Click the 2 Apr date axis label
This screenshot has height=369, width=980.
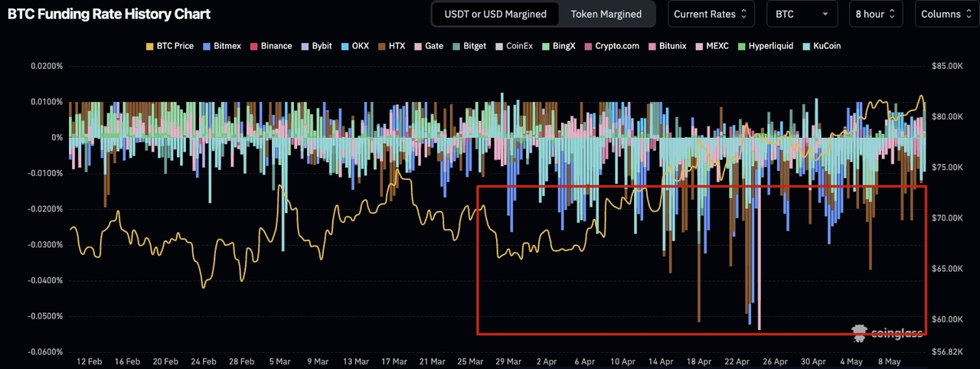(547, 361)
